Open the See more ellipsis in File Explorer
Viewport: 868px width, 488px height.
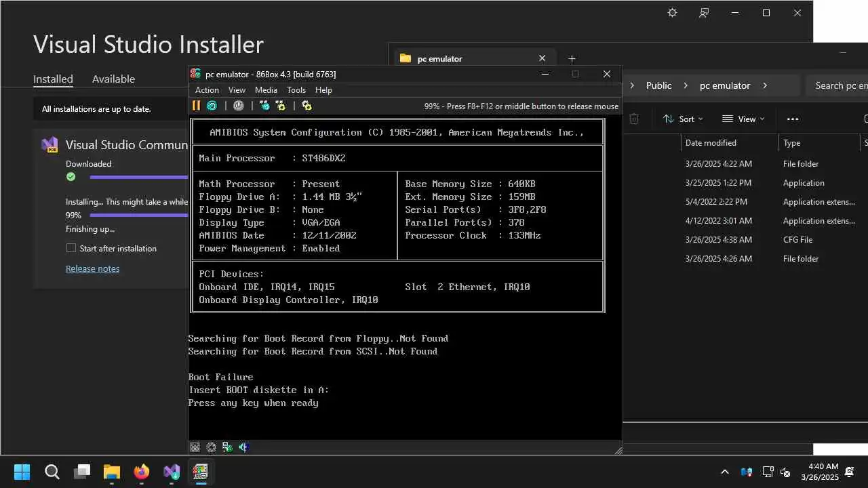[793, 119]
